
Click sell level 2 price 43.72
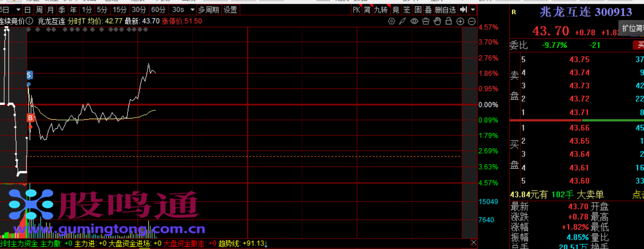pyautogui.click(x=579, y=99)
